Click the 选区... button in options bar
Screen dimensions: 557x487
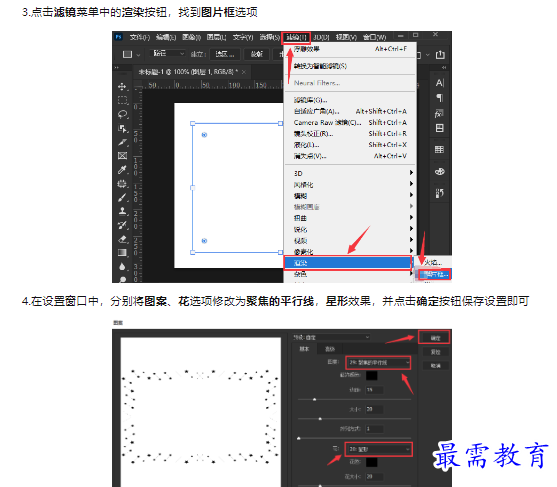225,54
